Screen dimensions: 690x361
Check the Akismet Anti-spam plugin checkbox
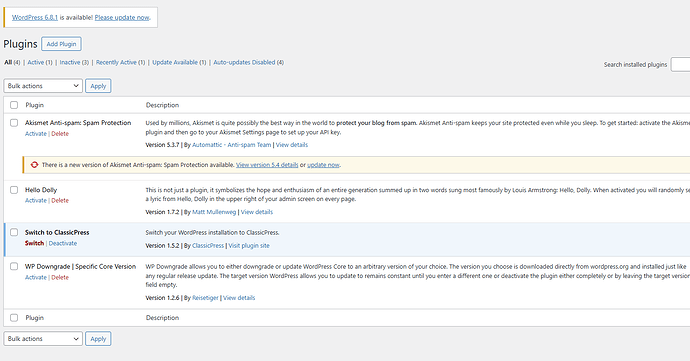(x=14, y=123)
